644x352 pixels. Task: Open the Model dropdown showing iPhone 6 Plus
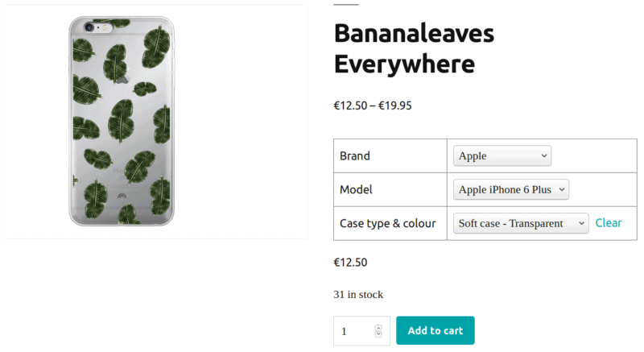click(x=511, y=190)
